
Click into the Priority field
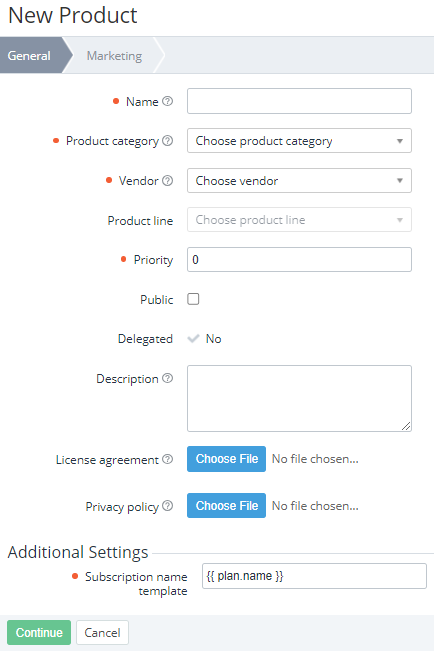299,259
